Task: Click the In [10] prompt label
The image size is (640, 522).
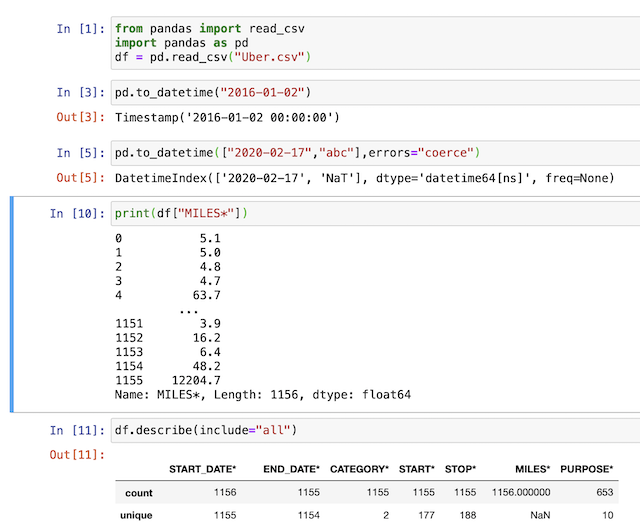Action: [77, 213]
